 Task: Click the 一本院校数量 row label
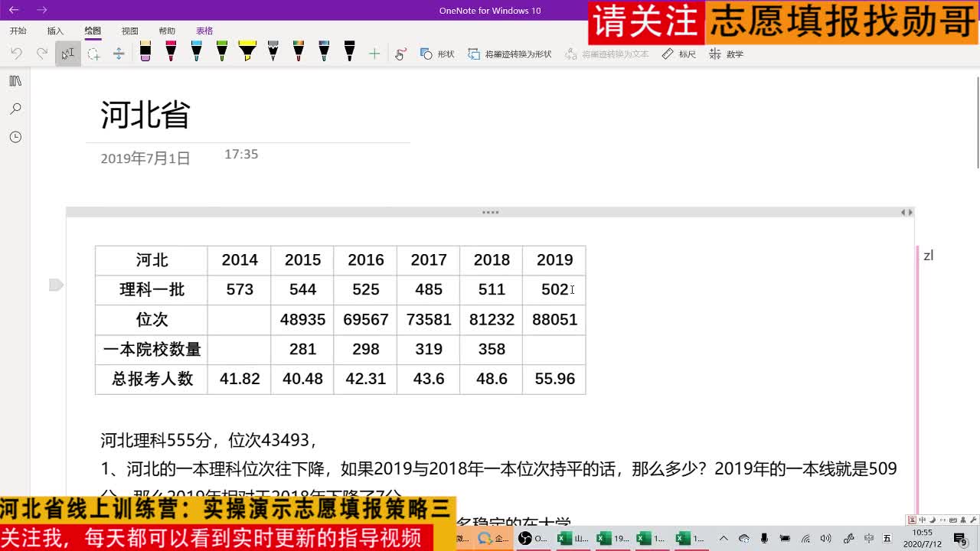pos(152,350)
